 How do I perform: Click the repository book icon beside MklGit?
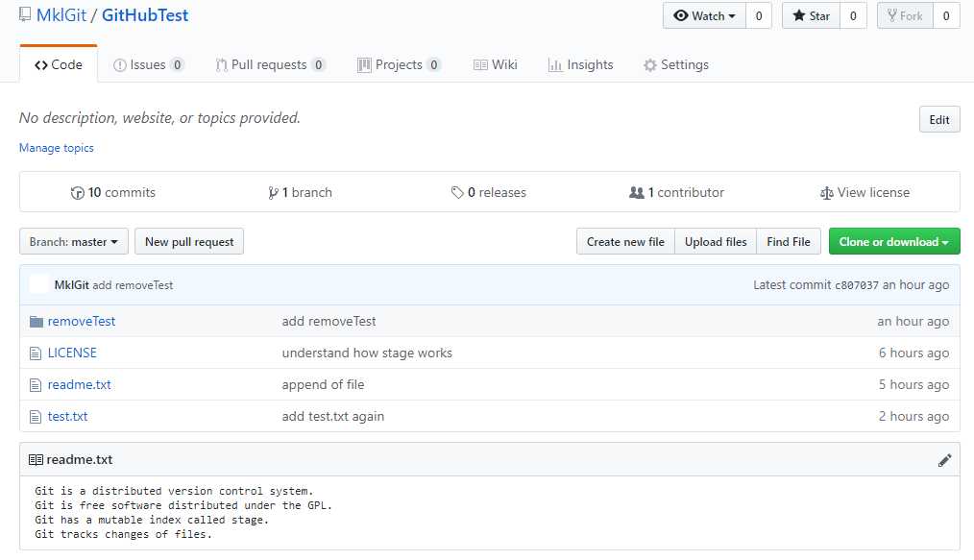tap(25, 14)
